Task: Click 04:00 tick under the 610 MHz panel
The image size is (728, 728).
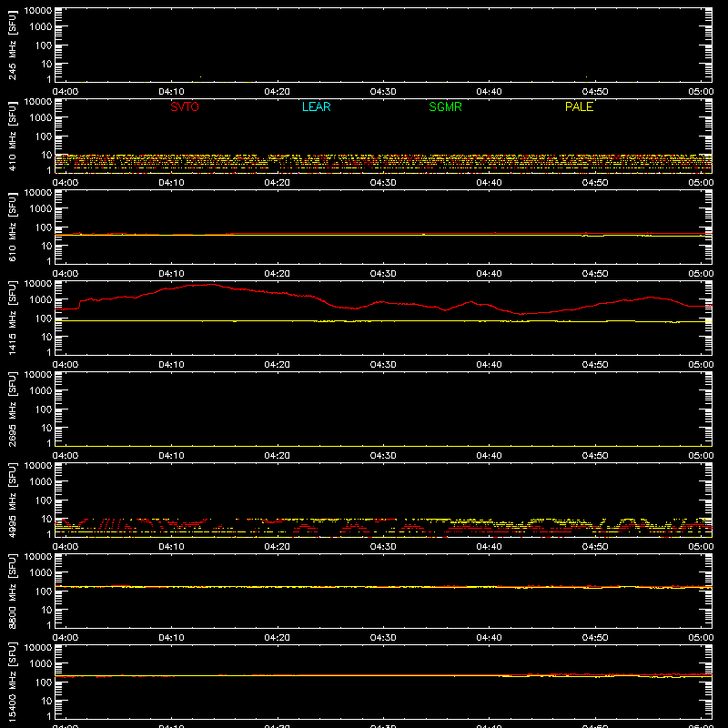Action: [66, 274]
